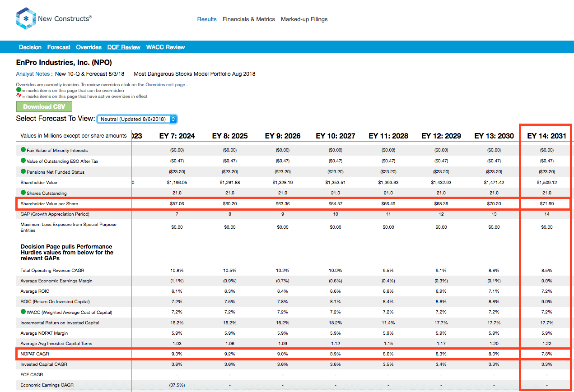Click the New 10-Q & Forecast 8/3/18 note

pos(90,74)
